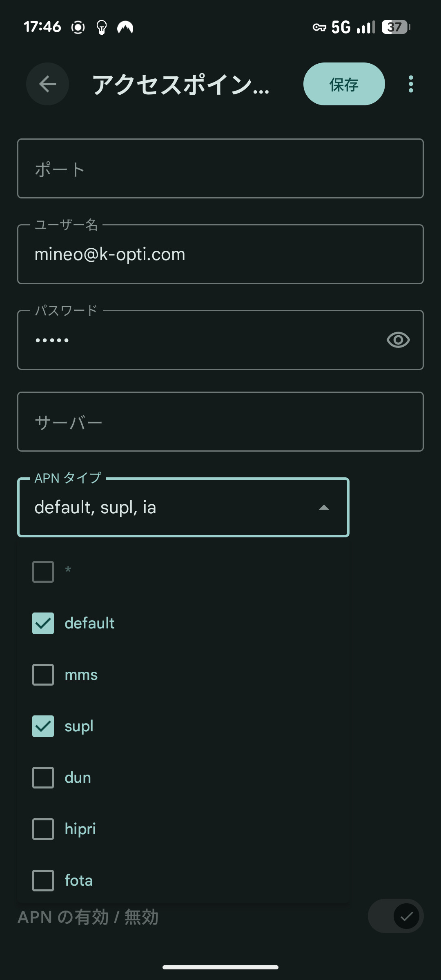Tap the back arrow icon
This screenshot has width=441, height=980.
(x=47, y=84)
